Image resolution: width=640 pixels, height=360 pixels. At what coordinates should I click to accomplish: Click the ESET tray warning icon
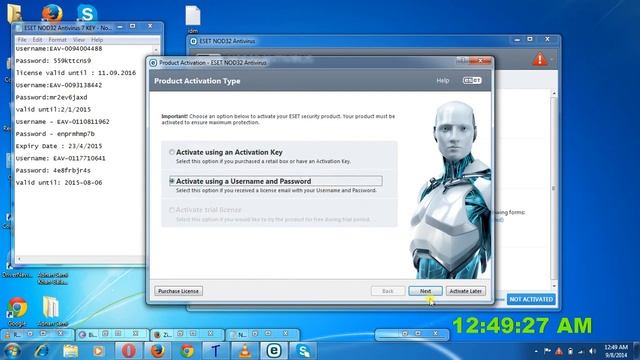558,351
